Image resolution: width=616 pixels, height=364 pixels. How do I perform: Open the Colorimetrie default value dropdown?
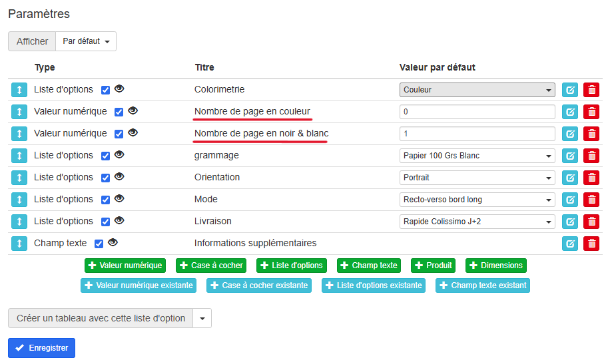(477, 90)
